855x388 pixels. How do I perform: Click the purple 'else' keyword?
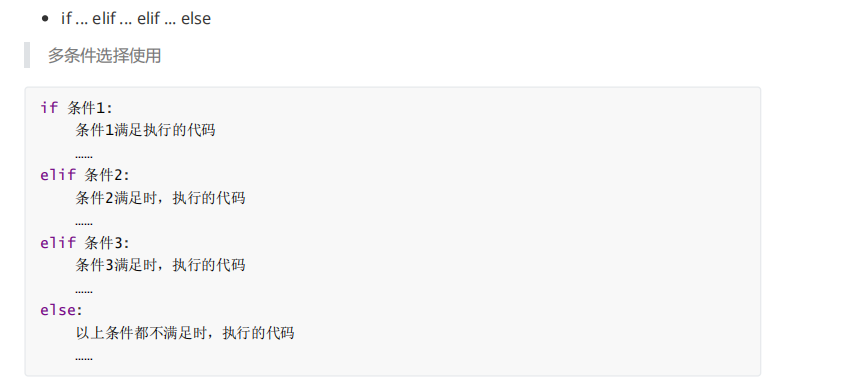click(x=58, y=310)
